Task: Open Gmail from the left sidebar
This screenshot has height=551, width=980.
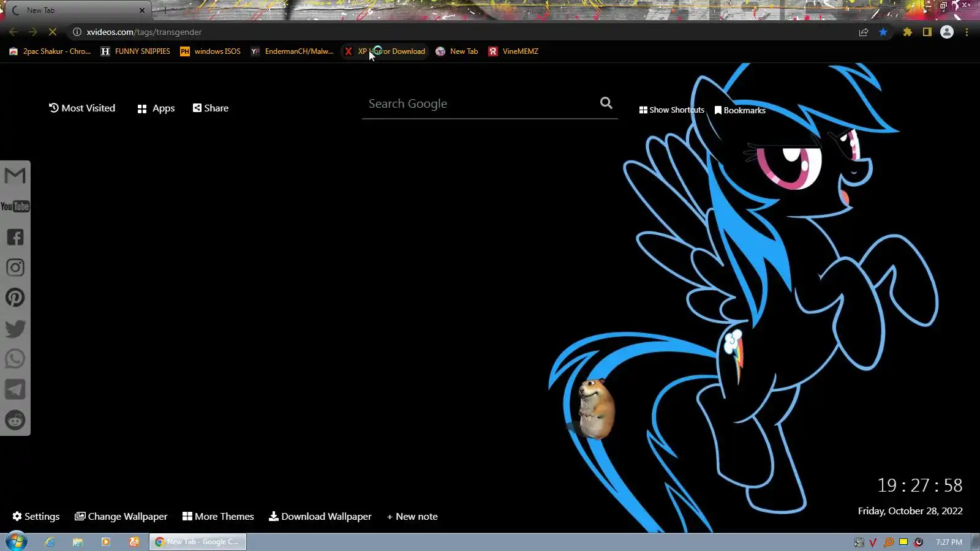Action: coord(15,176)
